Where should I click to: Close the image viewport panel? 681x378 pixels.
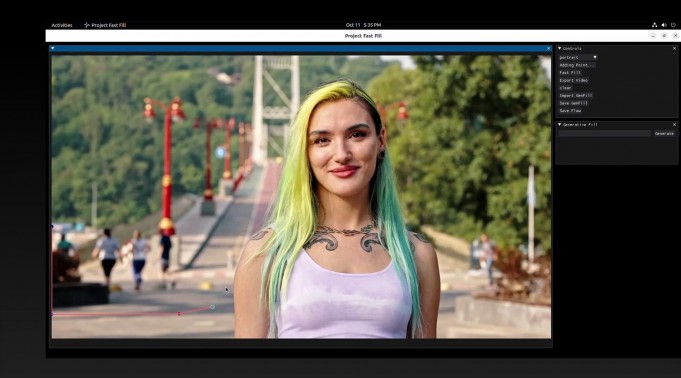coord(548,48)
